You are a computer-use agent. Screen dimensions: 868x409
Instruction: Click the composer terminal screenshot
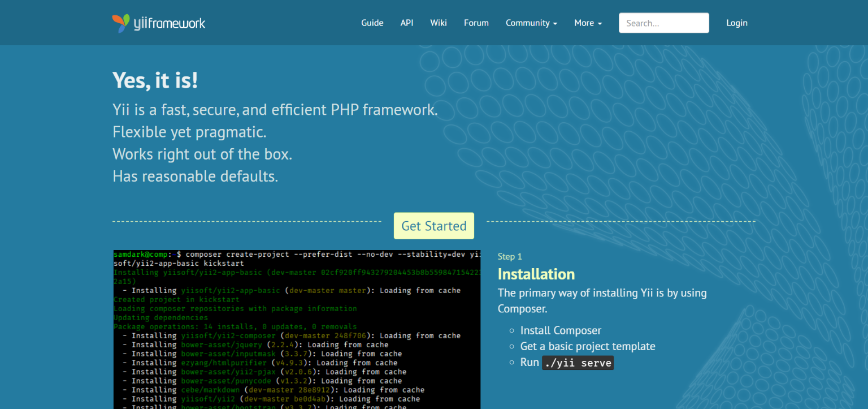point(297,329)
